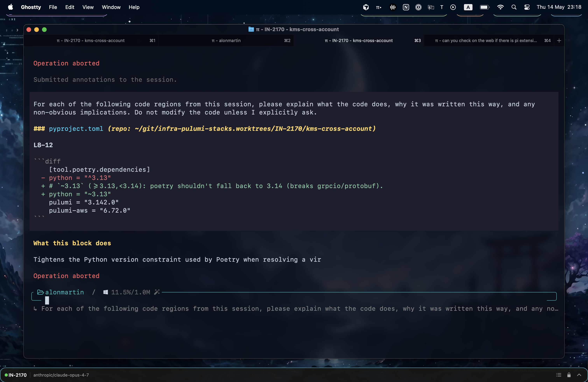The width and height of the screenshot is (588, 382).
Task: Open the Ghostty application menu
Action: click(31, 7)
